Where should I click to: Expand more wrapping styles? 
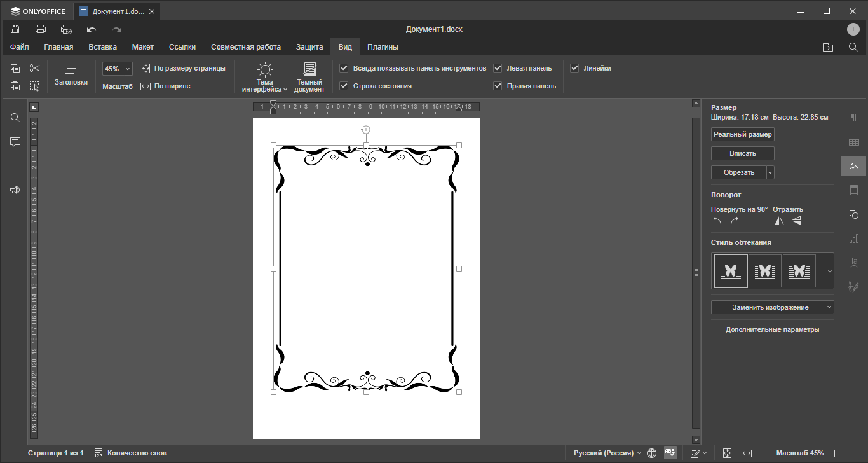coord(829,271)
